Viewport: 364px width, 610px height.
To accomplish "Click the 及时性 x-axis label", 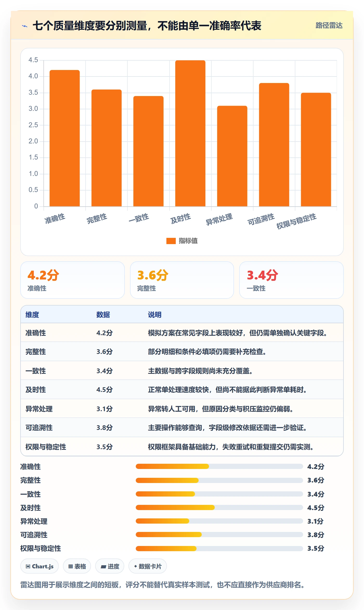I will (180, 219).
